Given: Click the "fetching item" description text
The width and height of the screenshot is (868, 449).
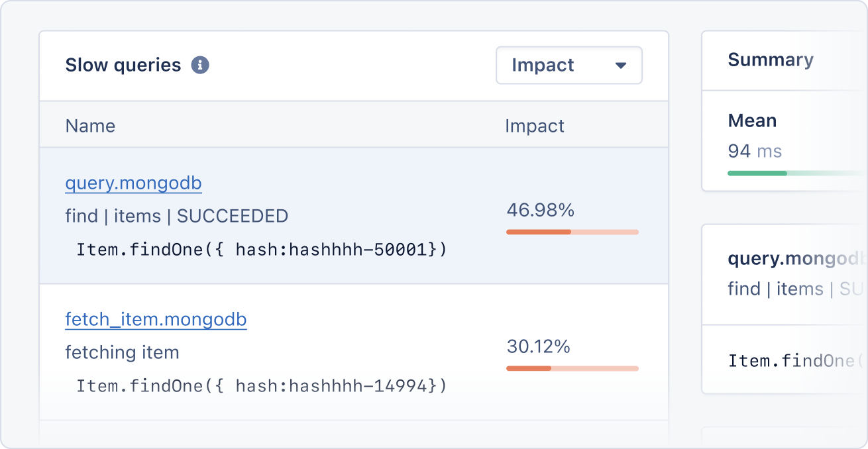Looking at the screenshot, I should 122,352.
